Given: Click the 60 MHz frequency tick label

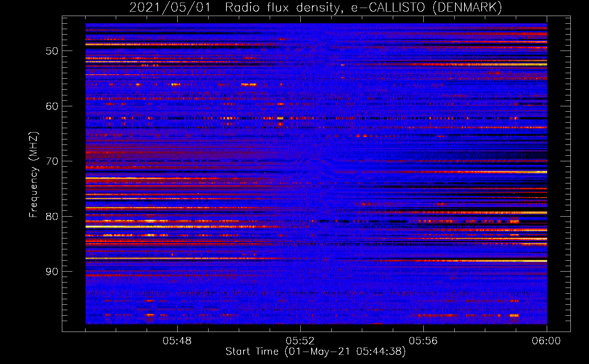Looking at the screenshot, I should pos(52,106).
